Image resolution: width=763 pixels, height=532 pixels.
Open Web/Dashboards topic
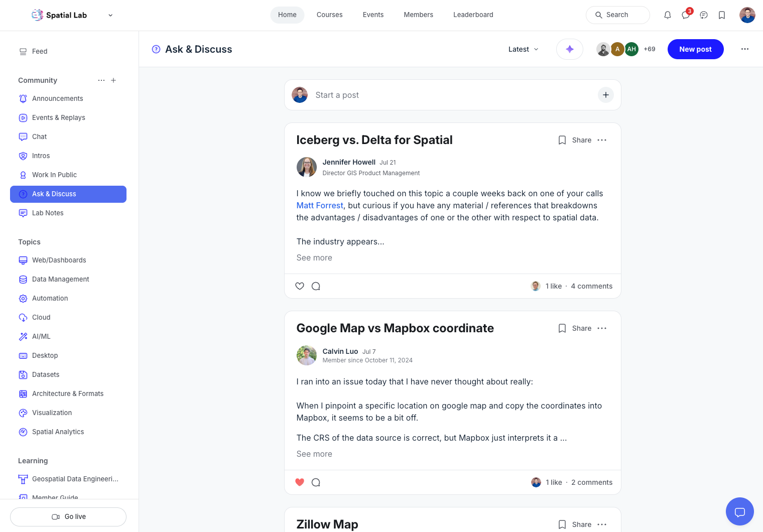pos(68,260)
